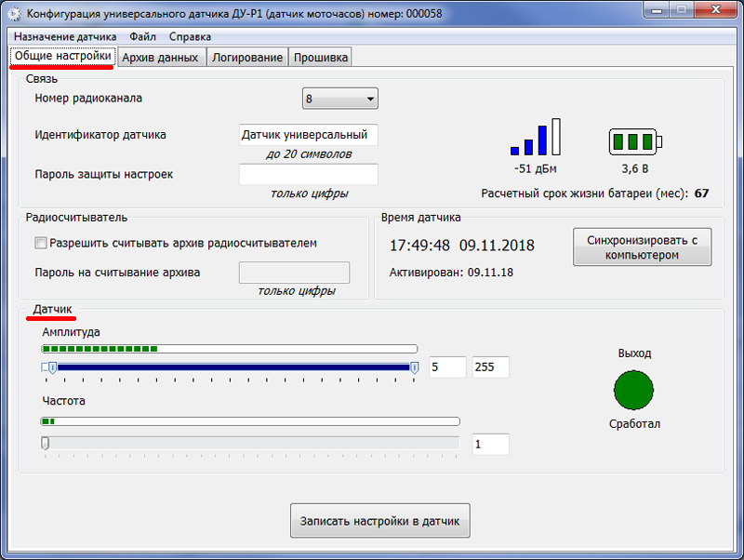Click the sensor time 17:49:48 text

(x=419, y=246)
